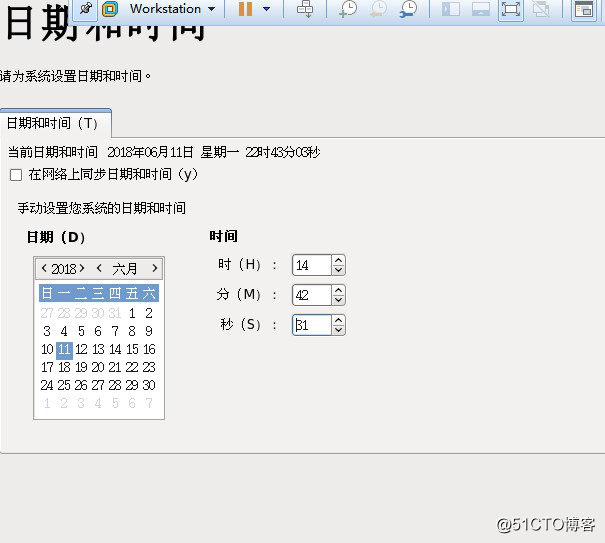The image size is (605, 543).
Task: Select the highlighted date 11 in the calendar
Action: (x=64, y=349)
